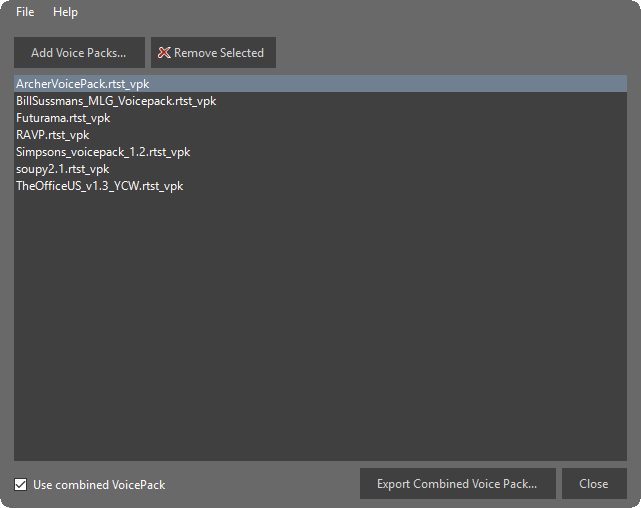
Task: Select BillSussmans_MLG_Voicepack.rtst_vpk entry
Action: point(320,101)
